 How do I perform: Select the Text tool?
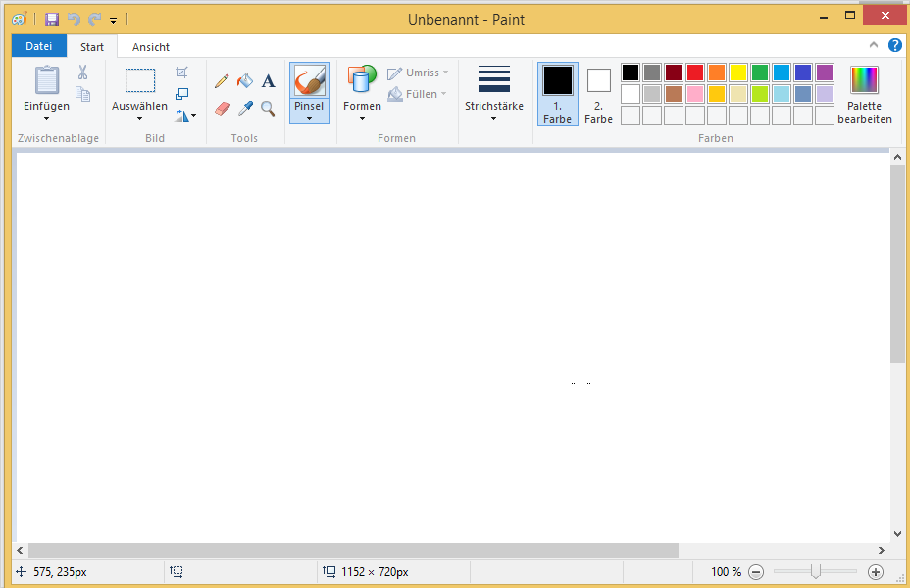[268, 81]
